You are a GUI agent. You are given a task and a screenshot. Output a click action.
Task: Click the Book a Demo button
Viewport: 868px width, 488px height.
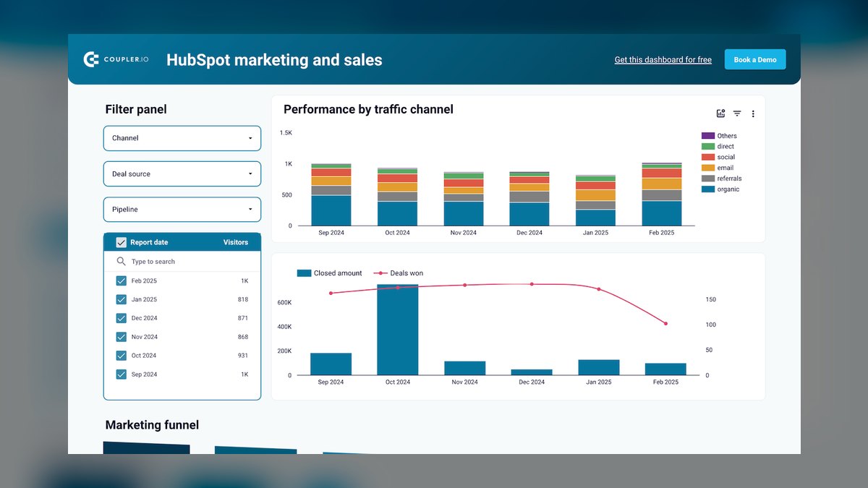click(x=755, y=59)
